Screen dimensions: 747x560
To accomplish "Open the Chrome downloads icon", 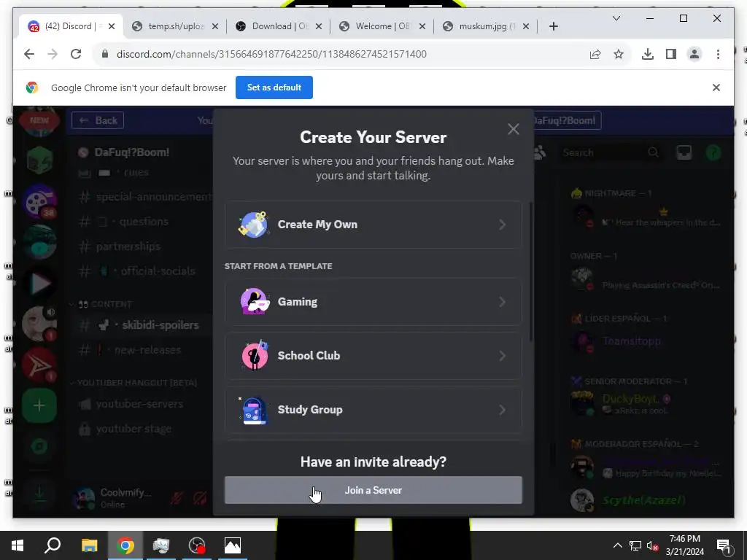I will click(648, 54).
